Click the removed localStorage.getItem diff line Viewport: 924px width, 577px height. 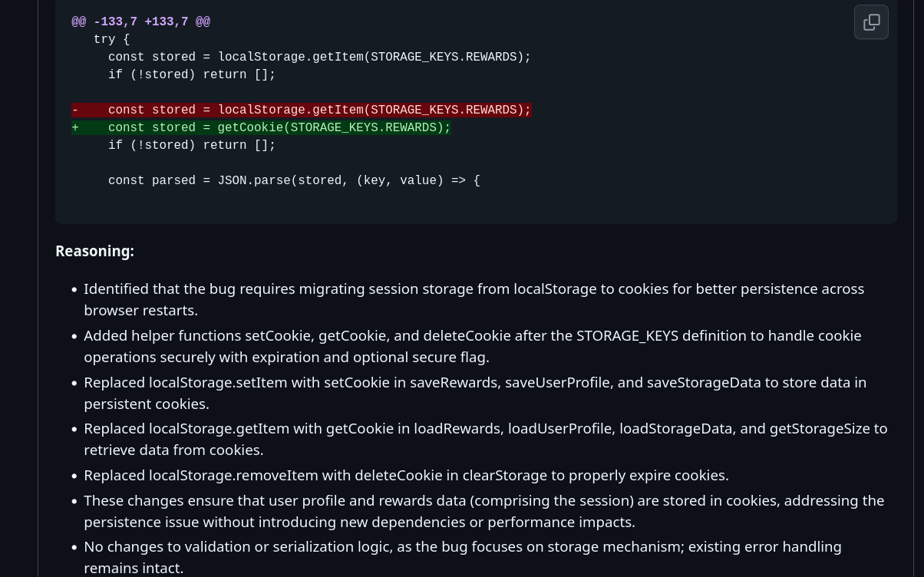(301, 110)
